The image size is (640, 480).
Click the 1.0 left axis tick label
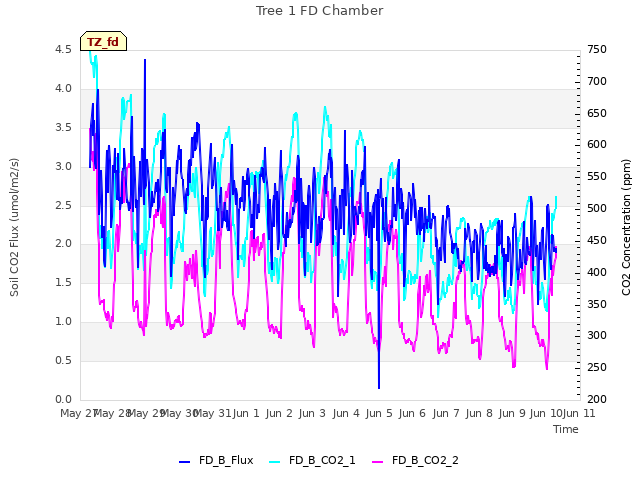[63, 322]
